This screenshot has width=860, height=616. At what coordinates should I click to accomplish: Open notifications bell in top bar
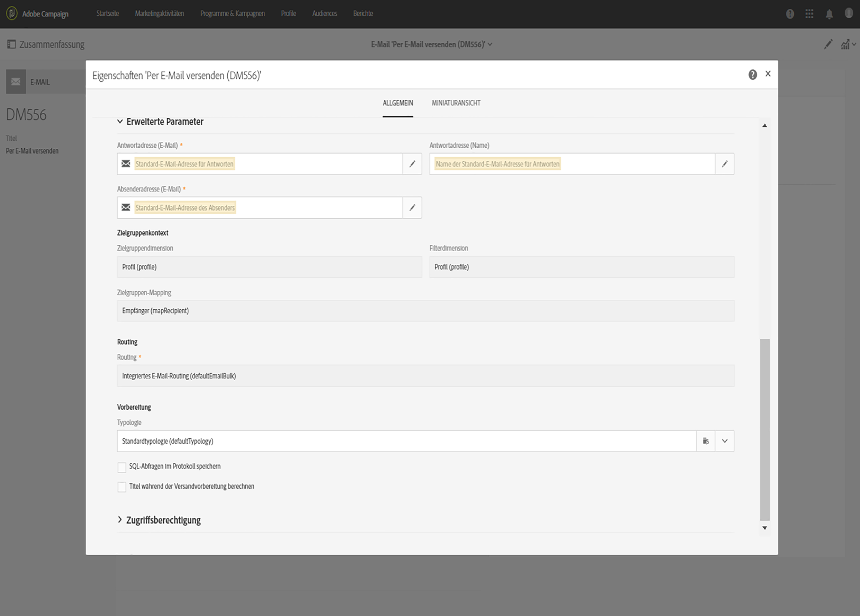click(x=829, y=14)
